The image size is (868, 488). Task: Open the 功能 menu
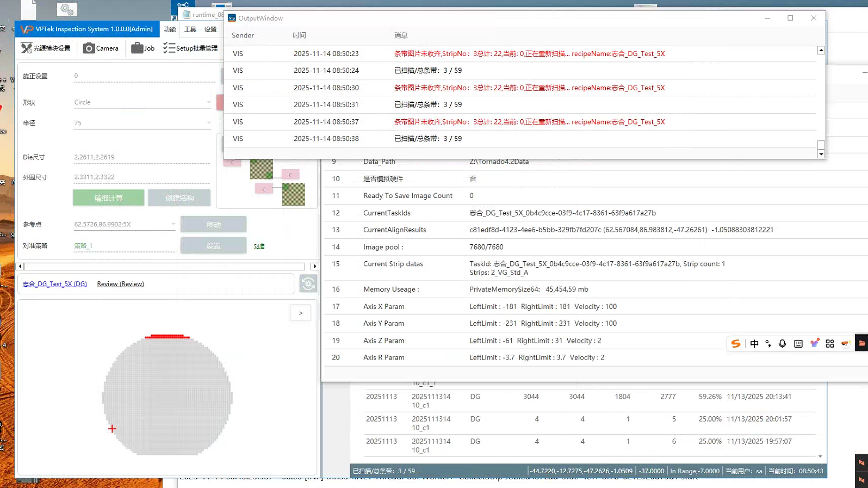[x=170, y=29]
